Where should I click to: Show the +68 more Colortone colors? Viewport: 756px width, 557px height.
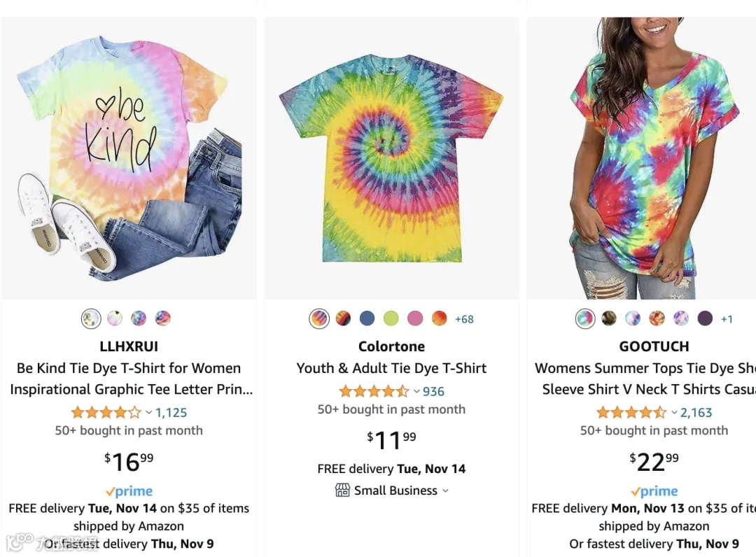[x=464, y=319]
